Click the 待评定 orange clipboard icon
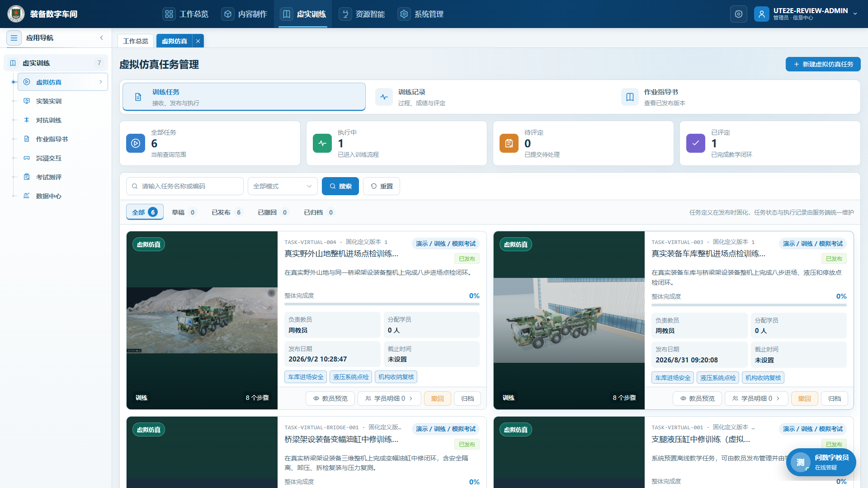 click(509, 143)
